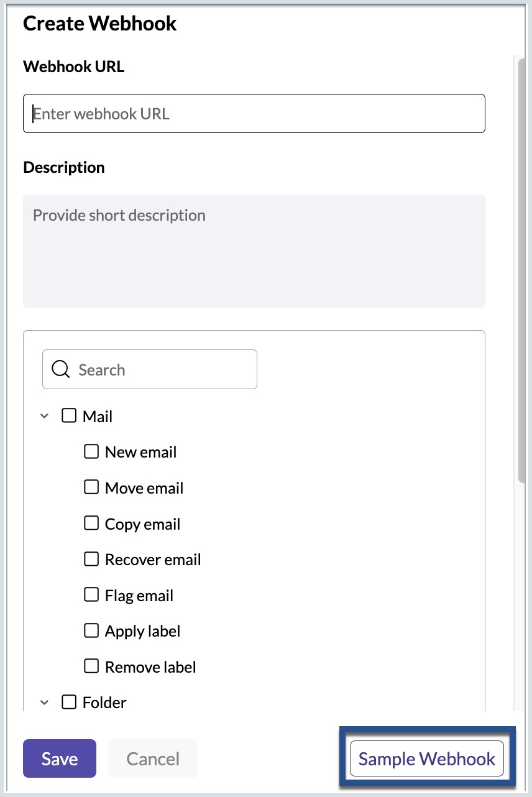Select the Copy email checkbox
The image size is (532, 797).
click(91, 523)
